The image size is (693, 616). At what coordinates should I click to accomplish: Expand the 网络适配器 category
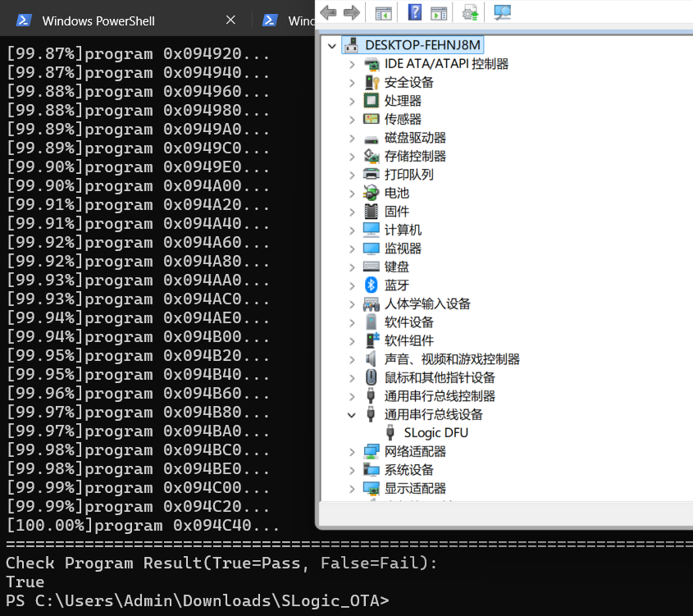tap(352, 452)
